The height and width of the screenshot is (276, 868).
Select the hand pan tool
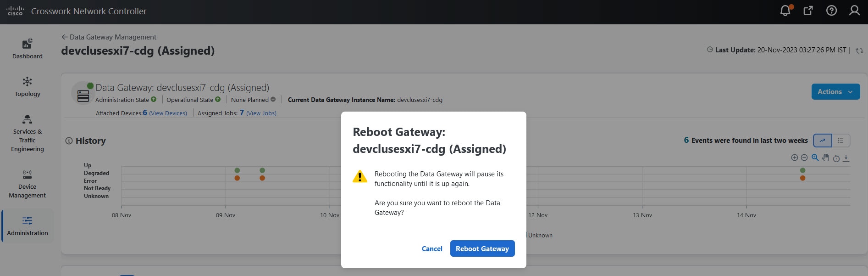825,158
